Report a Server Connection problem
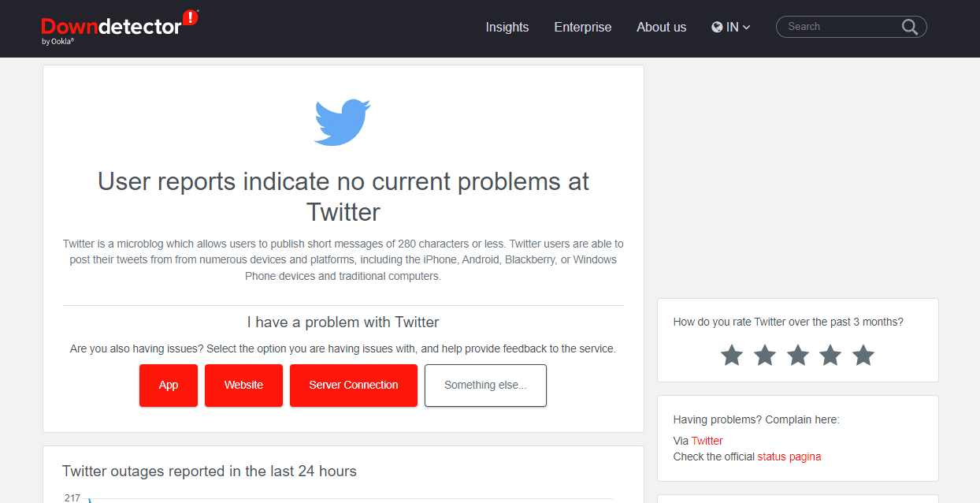Image resolution: width=980 pixels, height=503 pixels. 354,386
